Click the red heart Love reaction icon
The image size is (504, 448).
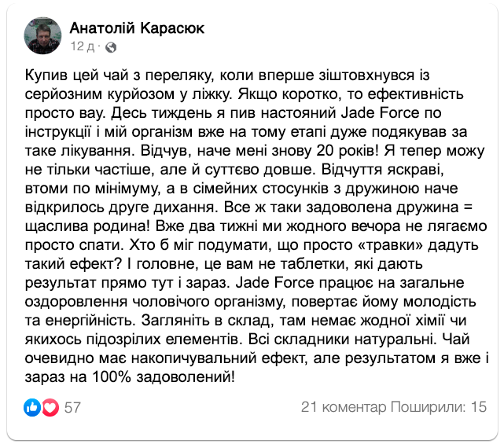pos(50,407)
